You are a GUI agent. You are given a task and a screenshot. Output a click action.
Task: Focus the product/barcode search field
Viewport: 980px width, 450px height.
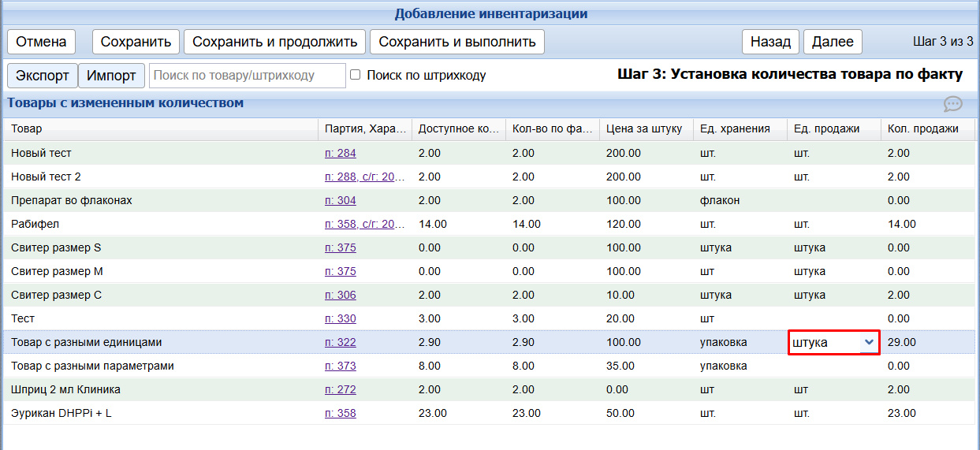[x=247, y=76]
